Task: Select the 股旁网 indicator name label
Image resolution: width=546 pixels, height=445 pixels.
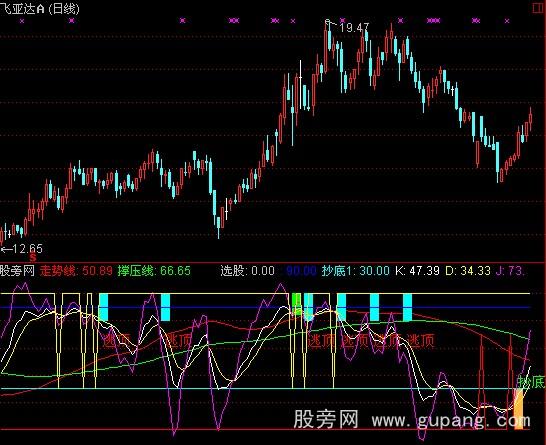Action: click(x=17, y=270)
